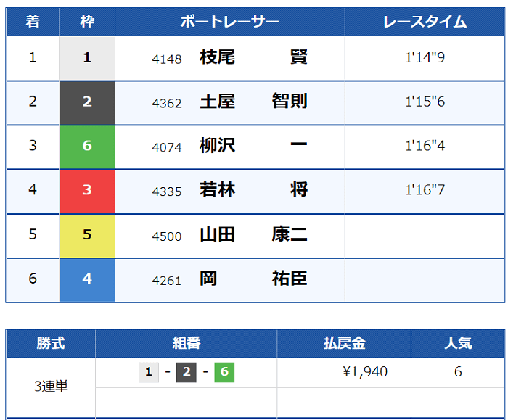Click the white lane 1 badge in results
Image resolution: width=508 pixels, height=420 pixels.
pyautogui.click(x=87, y=58)
